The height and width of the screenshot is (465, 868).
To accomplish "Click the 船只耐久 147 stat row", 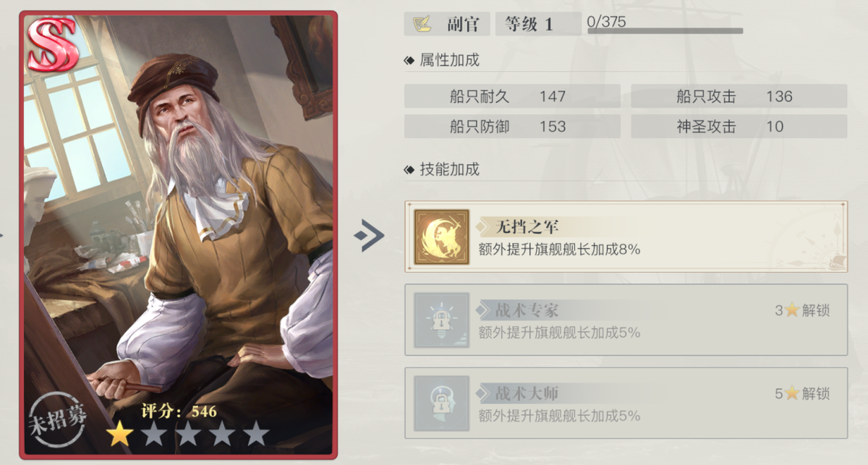I will pos(512,96).
